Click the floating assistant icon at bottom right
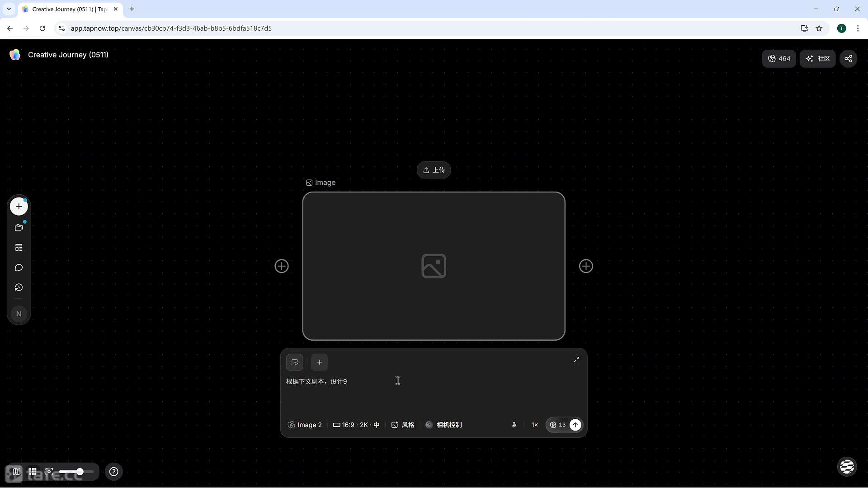Image resolution: width=868 pixels, height=488 pixels. click(847, 467)
